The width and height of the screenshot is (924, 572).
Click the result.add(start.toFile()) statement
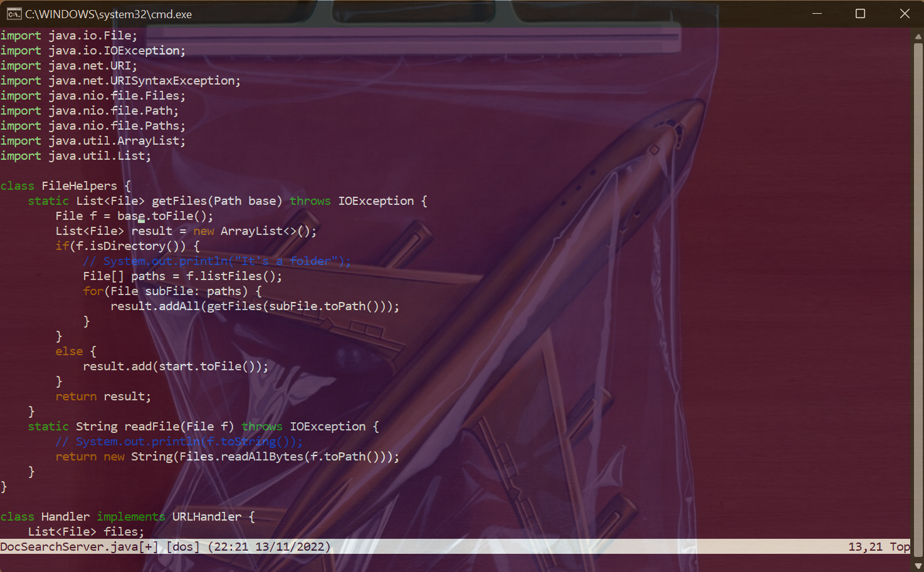click(x=176, y=367)
